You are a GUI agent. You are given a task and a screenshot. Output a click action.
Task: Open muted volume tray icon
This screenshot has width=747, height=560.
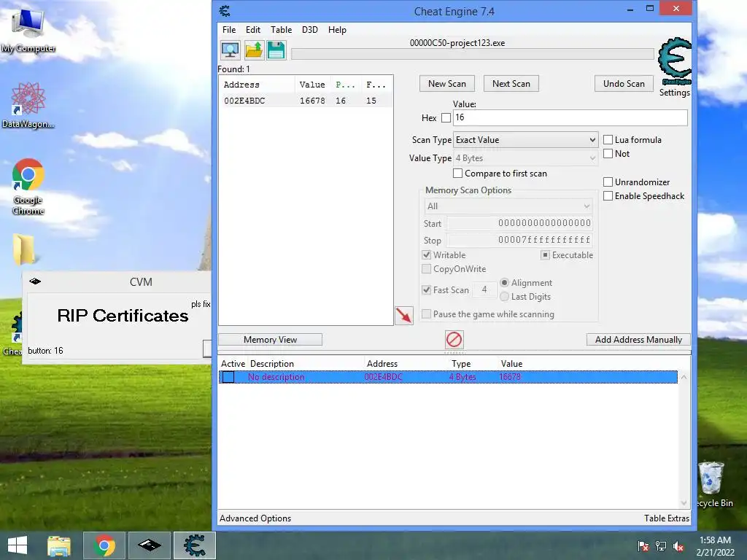[x=678, y=546]
